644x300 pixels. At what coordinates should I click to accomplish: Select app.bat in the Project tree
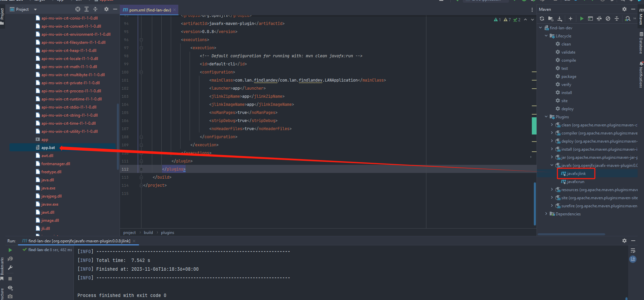pyautogui.click(x=48, y=148)
